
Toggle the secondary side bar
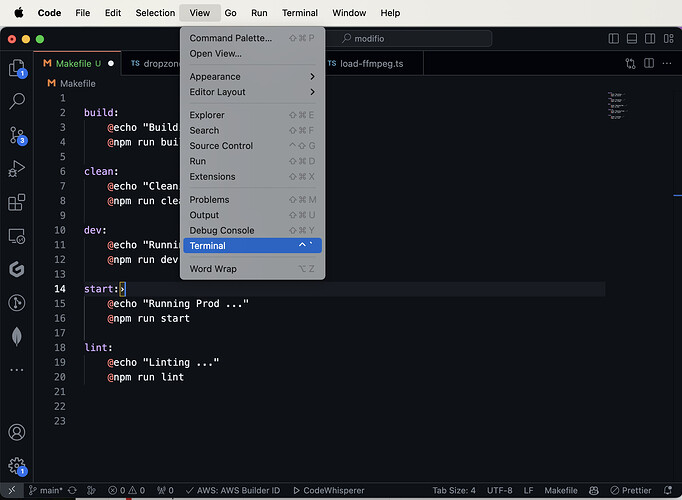pyautogui.click(x=650, y=39)
